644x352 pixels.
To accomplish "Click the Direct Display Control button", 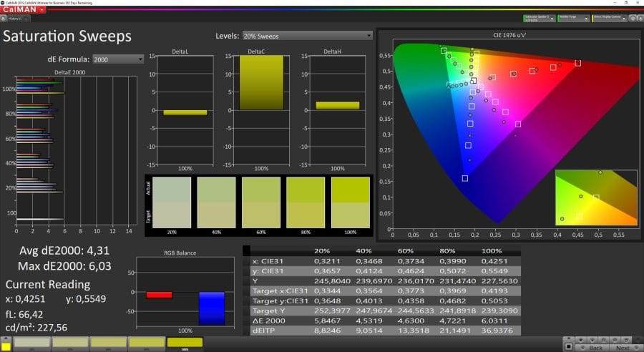I will [x=608, y=16].
